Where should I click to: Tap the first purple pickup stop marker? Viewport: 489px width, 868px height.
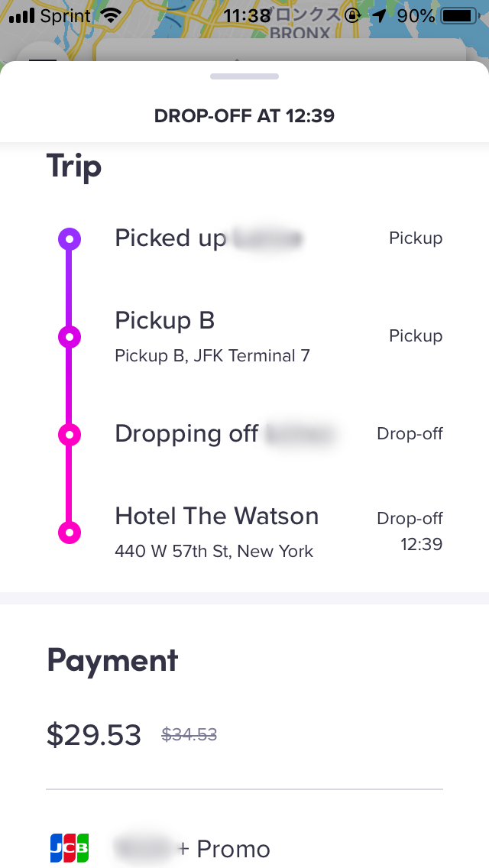click(x=70, y=239)
